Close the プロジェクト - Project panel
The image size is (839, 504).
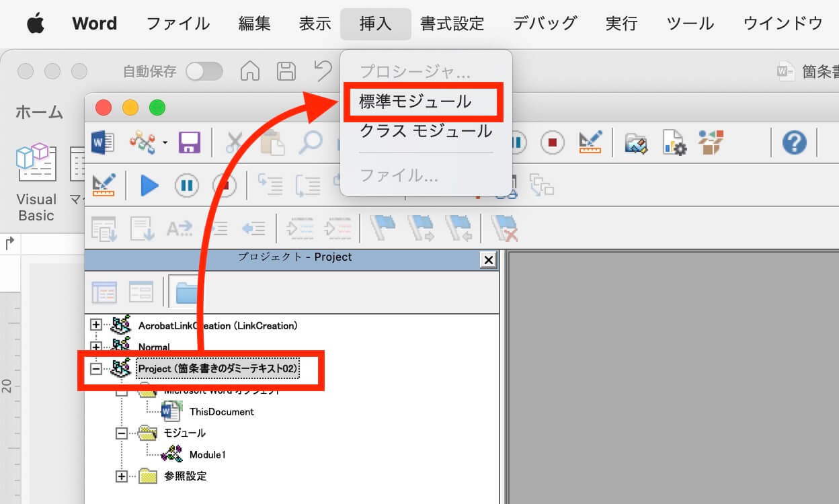[489, 259]
